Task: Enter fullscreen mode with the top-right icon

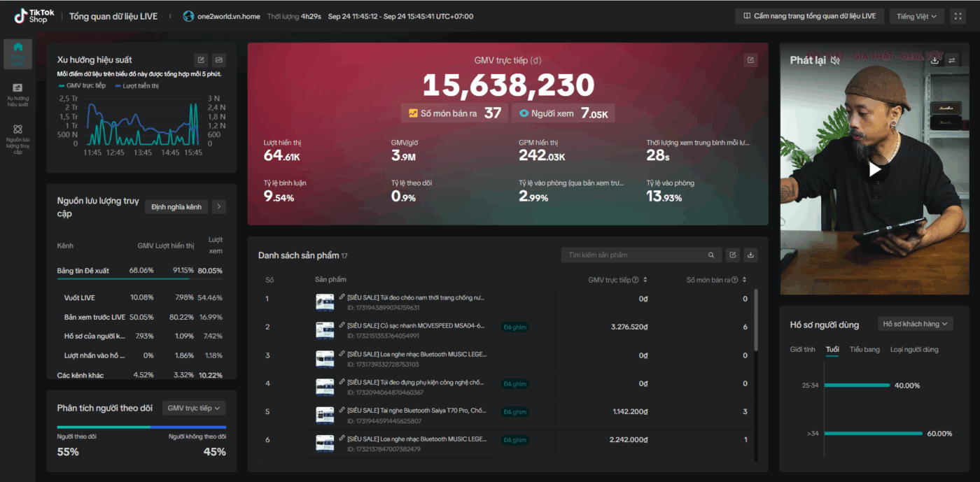Action: click(x=958, y=16)
